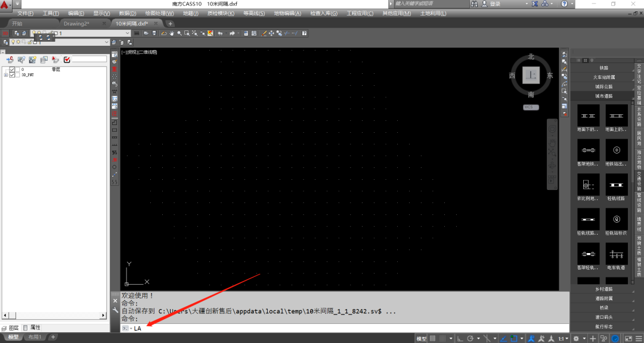This screenshot has height=343, width=644.
Task: Click the command line input field
Action: [x=345, y=328]
